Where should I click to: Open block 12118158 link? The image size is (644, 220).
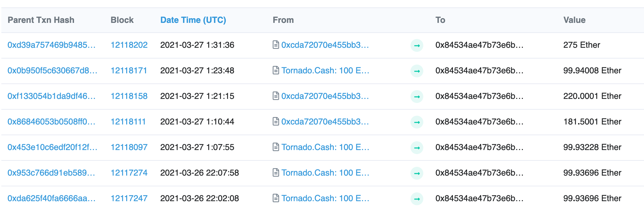click(129, 96)
